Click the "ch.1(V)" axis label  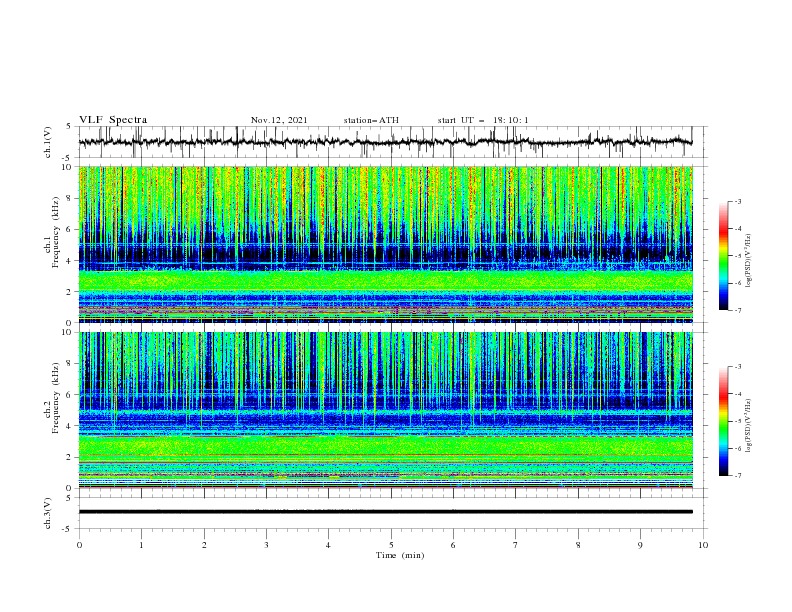[x=48, y=142]
